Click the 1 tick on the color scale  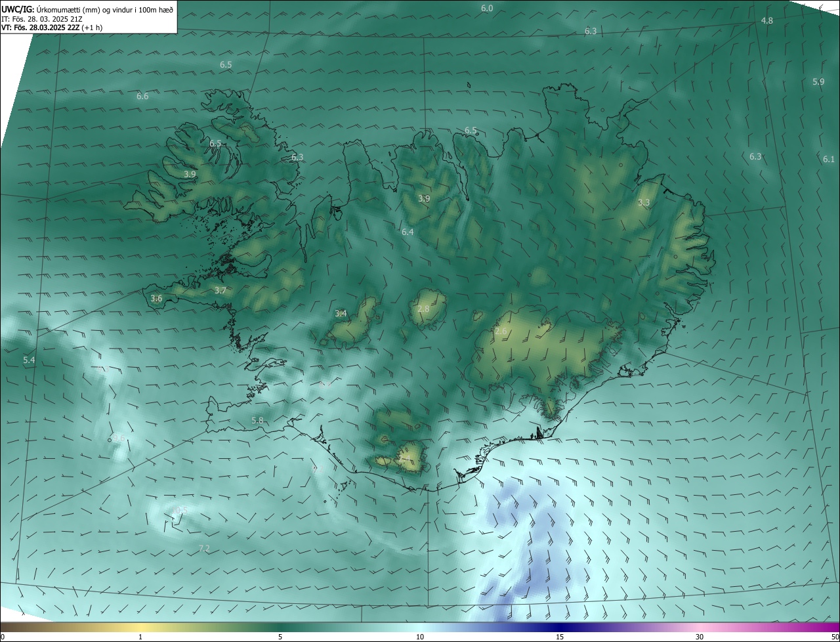click(140, 637)
